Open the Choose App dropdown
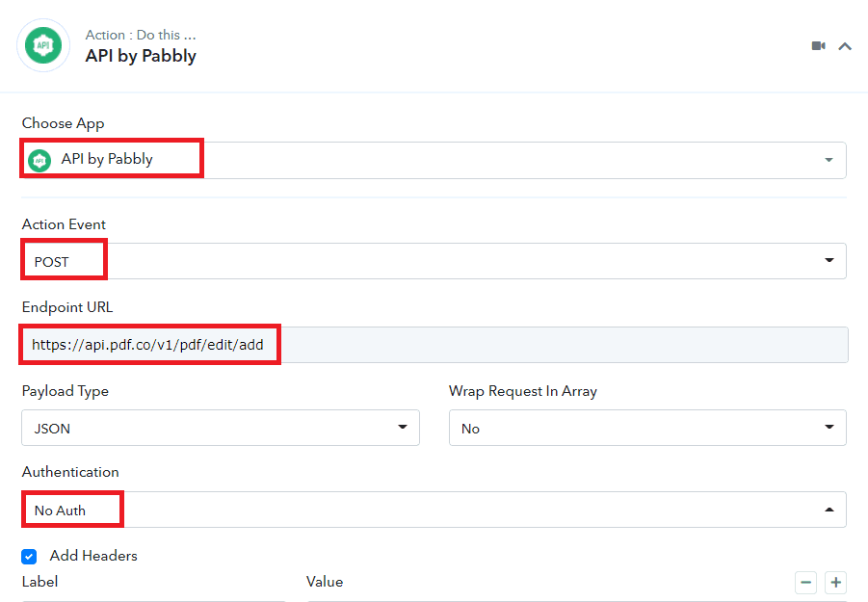This screenshot has width=868, height=602. [829, 160]
